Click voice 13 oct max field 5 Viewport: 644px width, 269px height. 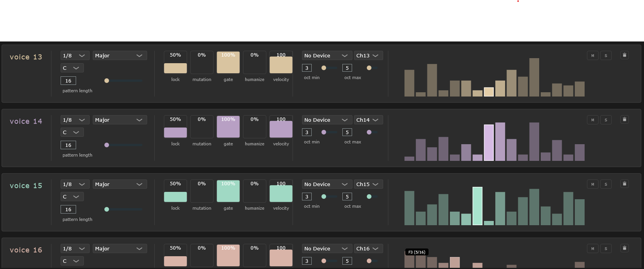pyautogui.click(x=347, y=68)
